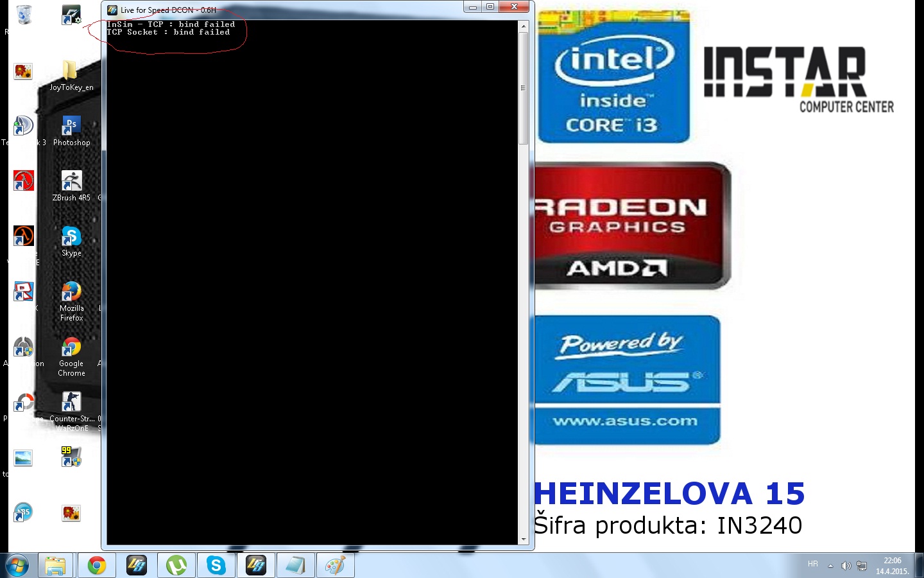Launch the Photoshop desktop shortcut
Image resolution: width=924 pixels, height=578 pixels.
point(71,131)
